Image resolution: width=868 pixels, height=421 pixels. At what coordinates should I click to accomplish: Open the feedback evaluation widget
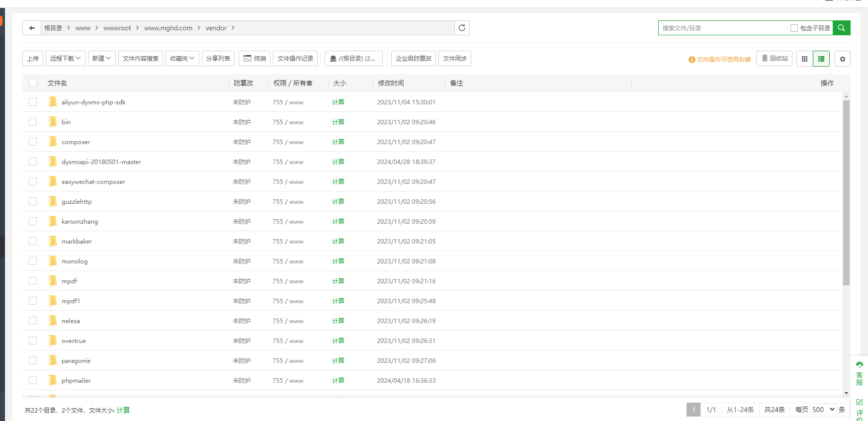(x=860, y=409)
